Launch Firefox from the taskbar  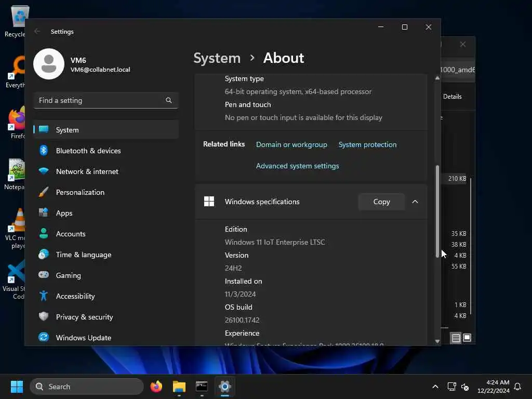point(156,387)
